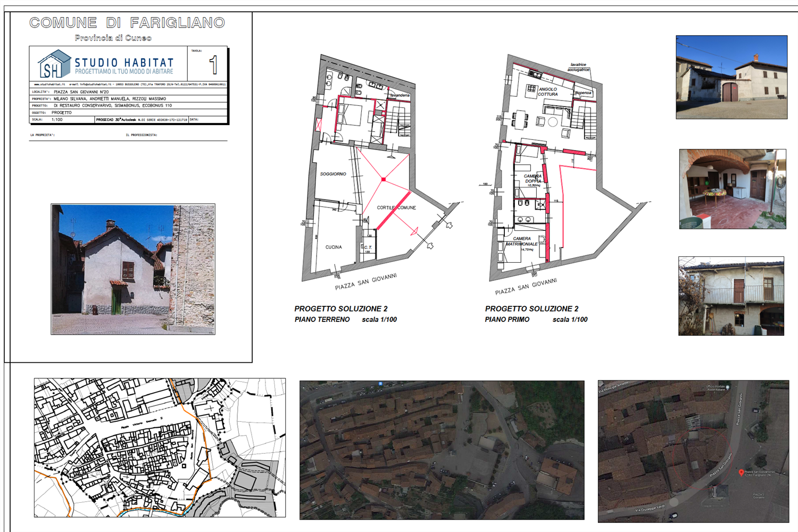This screenshot has height=532, width=798.
Task: Open the arched porch photo with table
Action: pyautogui.click(x=733, y=189)
